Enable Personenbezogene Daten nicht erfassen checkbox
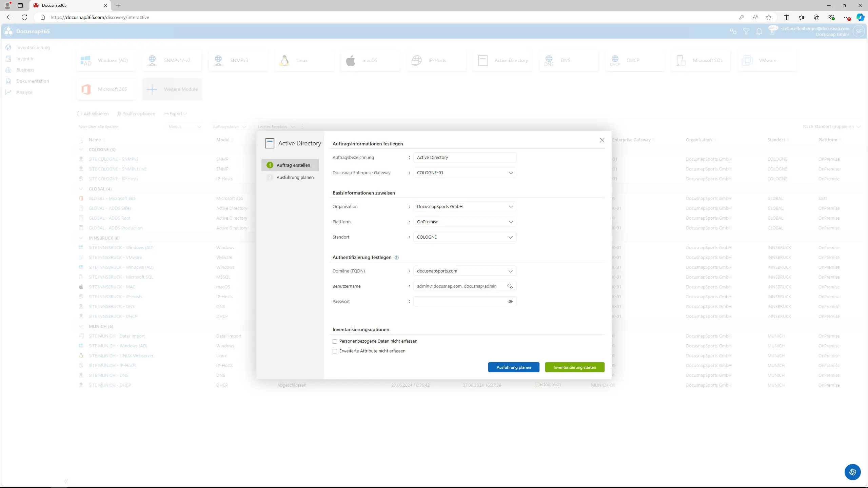The width and height of the screenshot is (868, 488). point(335,342)
